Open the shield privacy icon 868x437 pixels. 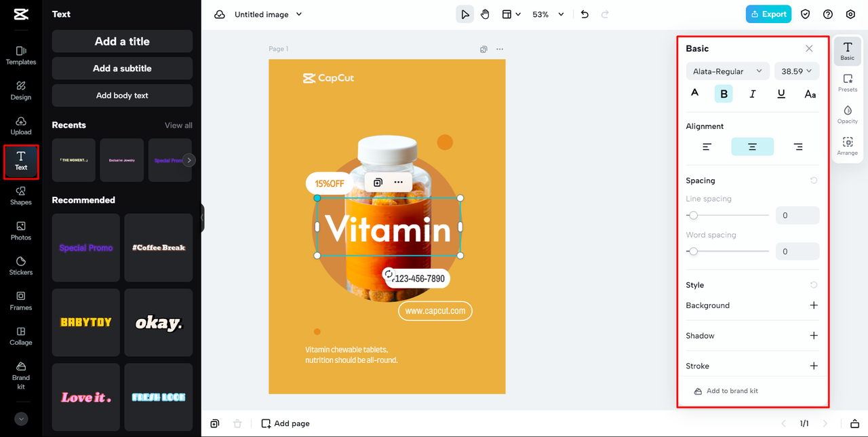click(806, 14)
